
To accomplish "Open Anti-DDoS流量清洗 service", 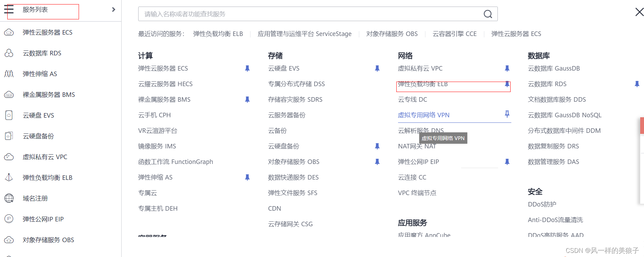I will tap(555, 220).
